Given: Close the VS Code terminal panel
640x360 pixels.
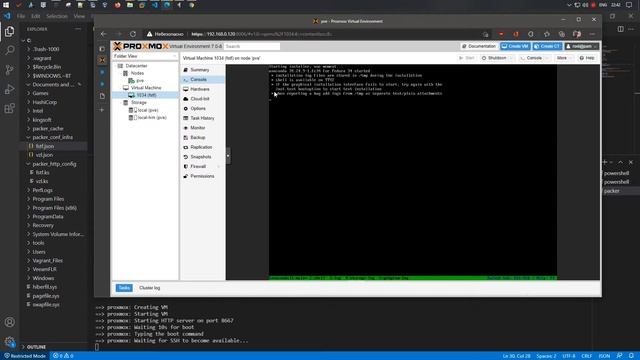Looking at the screenshot, I should coord(631,162).
